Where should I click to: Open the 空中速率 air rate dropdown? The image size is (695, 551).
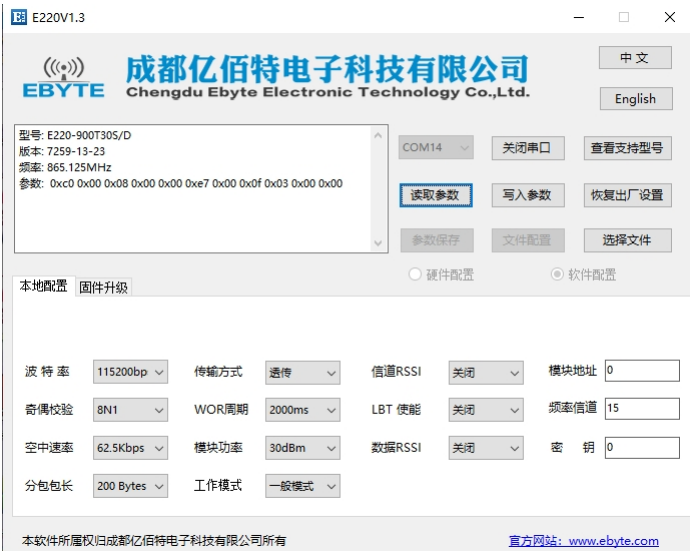point(130,448)
